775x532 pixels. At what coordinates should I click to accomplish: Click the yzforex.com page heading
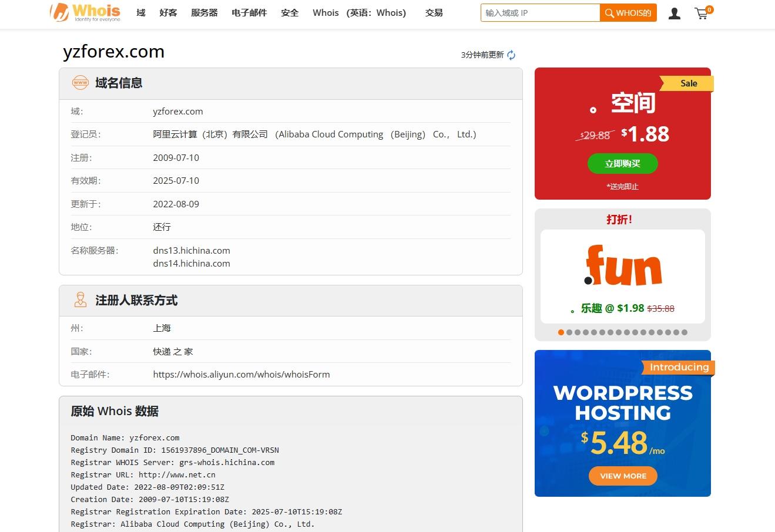[x=113, y=52]
